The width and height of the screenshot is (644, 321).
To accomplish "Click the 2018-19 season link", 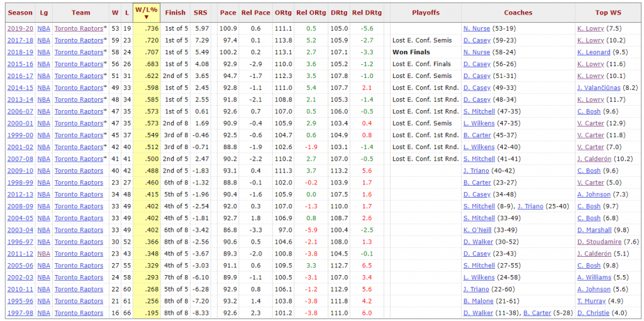I will [x=19, y=52].
